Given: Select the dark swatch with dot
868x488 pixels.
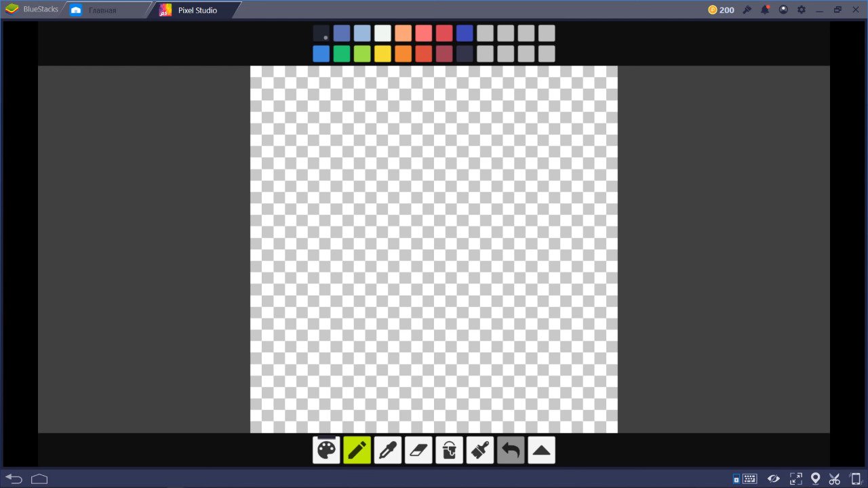Looking at the screenshot, I should pos(321,33).
